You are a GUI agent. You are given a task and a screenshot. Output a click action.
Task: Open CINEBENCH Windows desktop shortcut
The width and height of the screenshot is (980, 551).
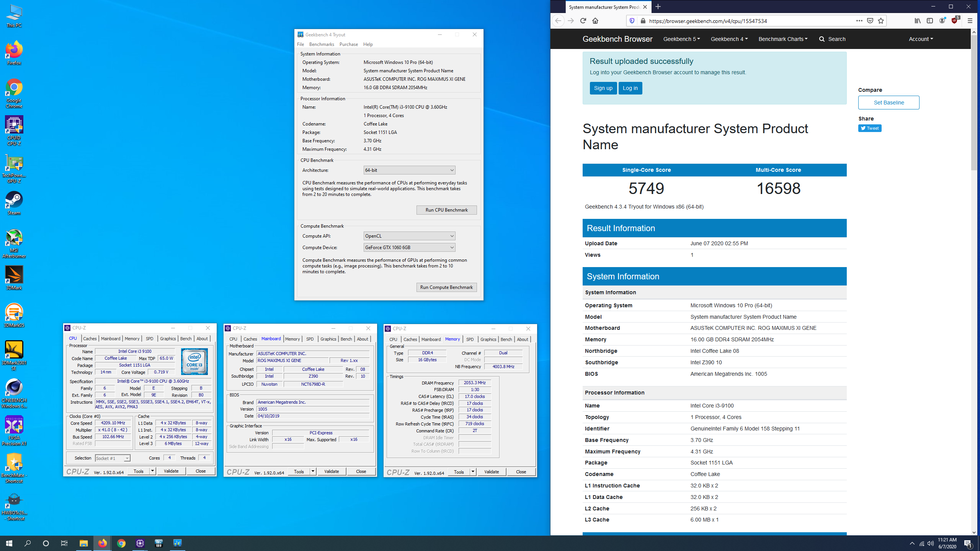point(14,393)
